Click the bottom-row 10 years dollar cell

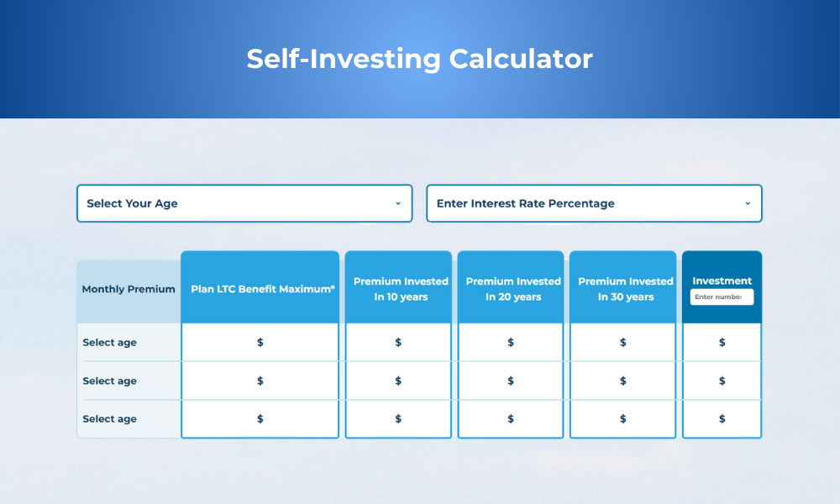(x=398, y=419)
